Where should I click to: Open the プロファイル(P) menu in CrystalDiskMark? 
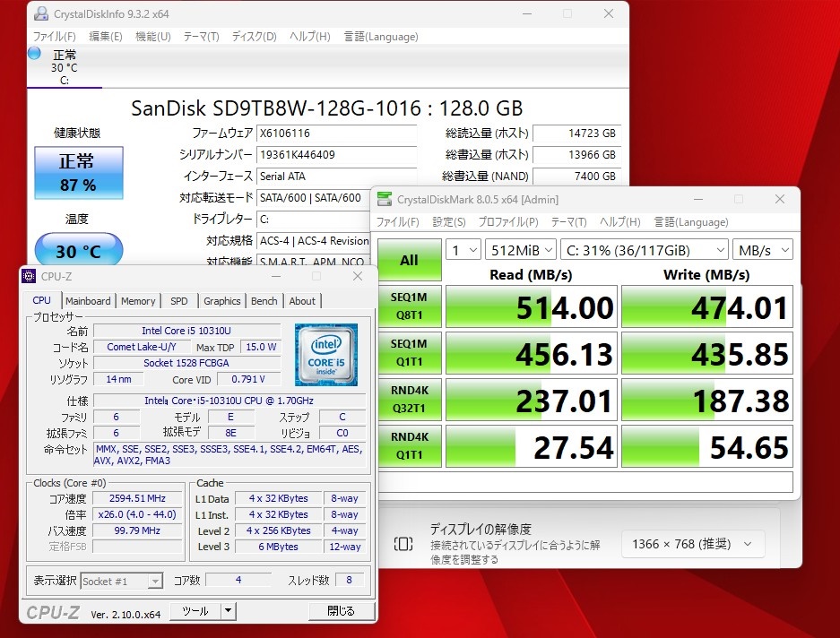[508, 221]
